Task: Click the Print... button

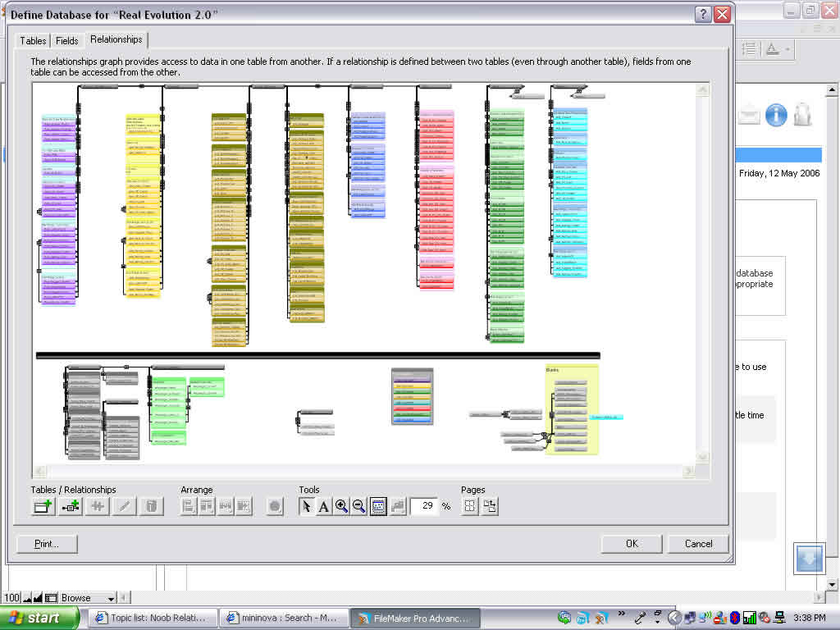Action: (47, 544)
